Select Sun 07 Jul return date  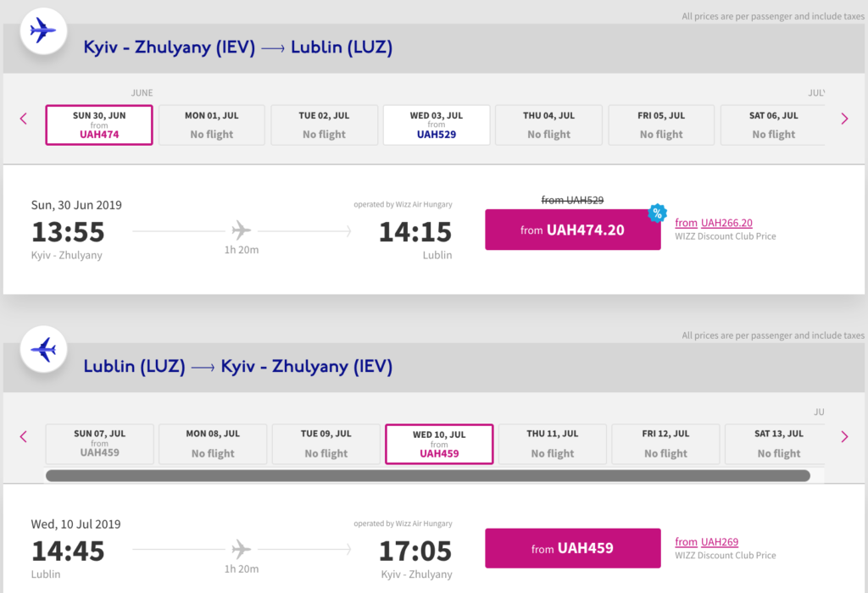100,443
